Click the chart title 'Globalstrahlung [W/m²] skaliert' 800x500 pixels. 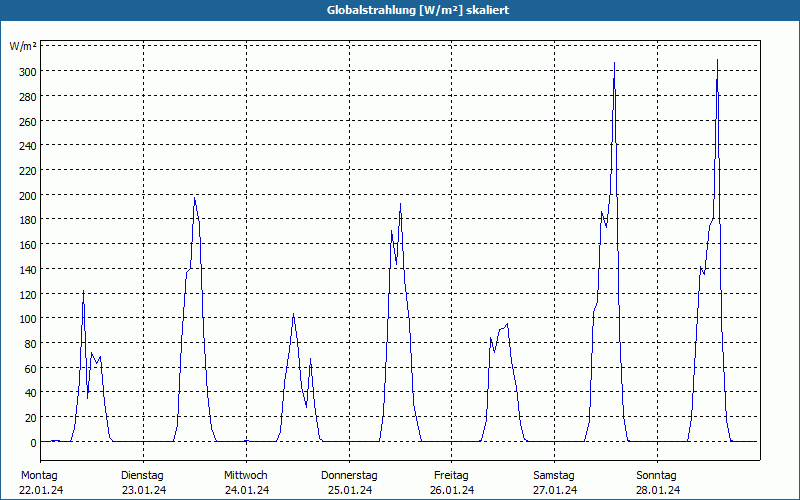(x=418, y=10)
